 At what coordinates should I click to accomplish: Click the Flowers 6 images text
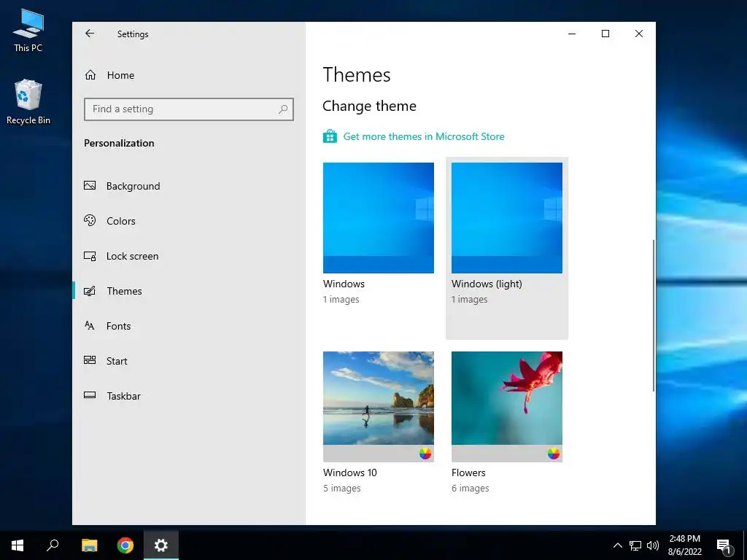[x=471, y=488]
